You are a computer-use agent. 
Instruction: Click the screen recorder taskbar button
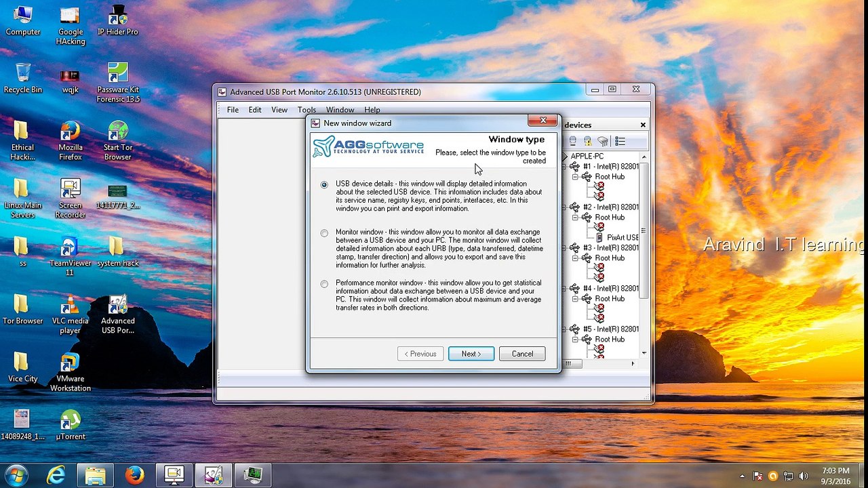[174, 476]
